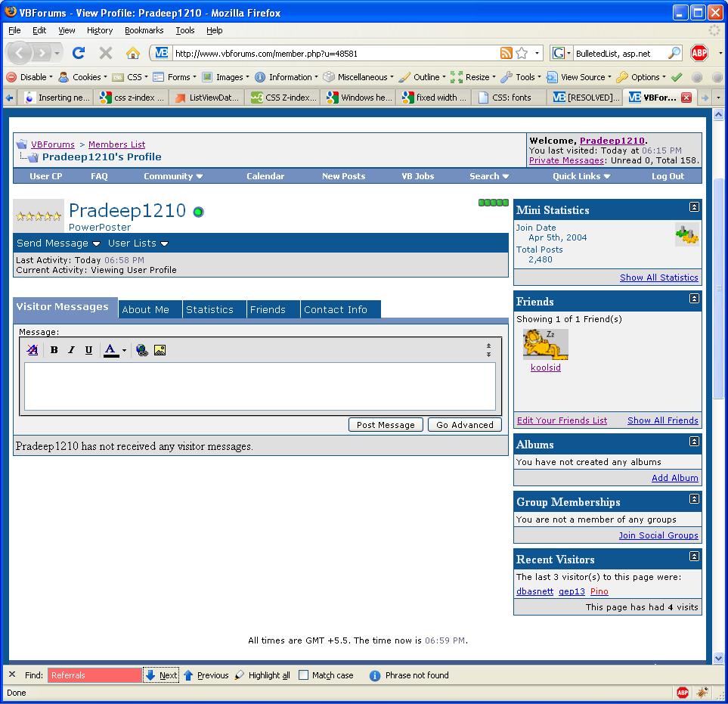Click the Adblock Plus toolbar icon

(x=699, y=53)
